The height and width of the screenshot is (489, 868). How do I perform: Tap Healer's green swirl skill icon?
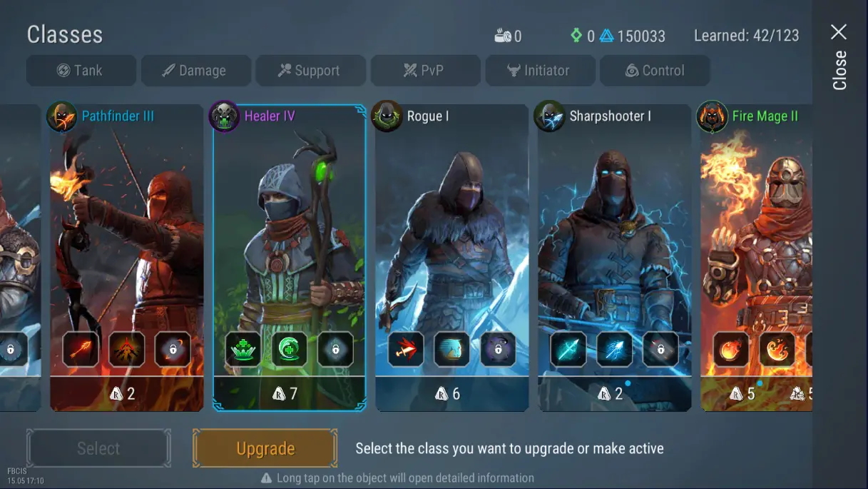coord(289,349)
